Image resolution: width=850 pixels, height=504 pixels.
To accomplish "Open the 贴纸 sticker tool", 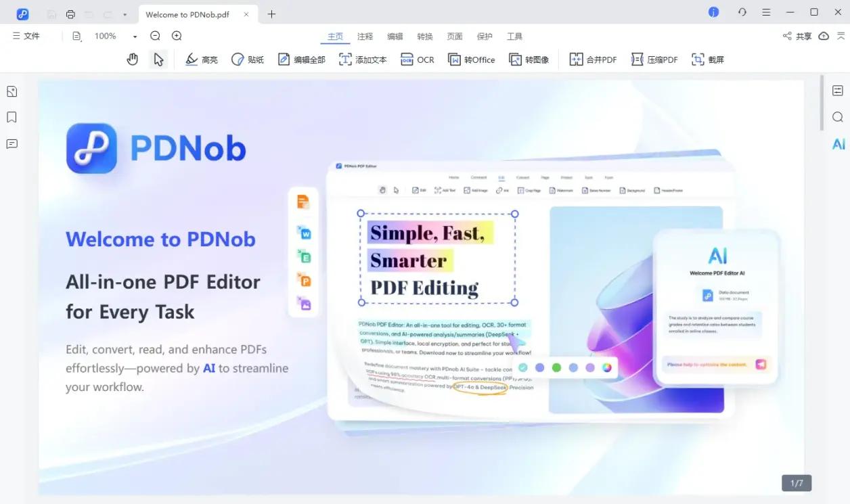I will [x=248, y=60].
